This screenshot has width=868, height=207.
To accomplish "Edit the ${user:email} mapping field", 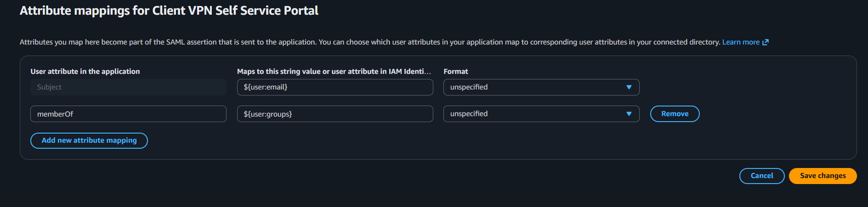I will [335, 87].
